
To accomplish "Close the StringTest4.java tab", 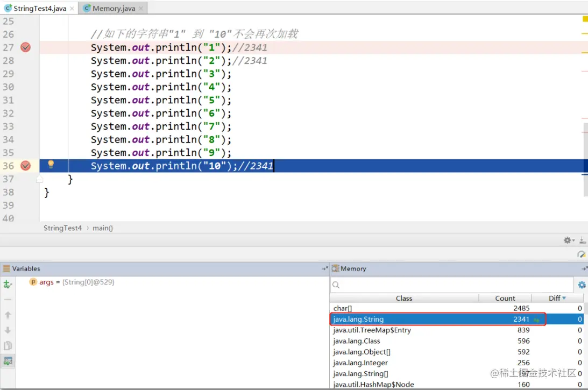I will point(72,8).
